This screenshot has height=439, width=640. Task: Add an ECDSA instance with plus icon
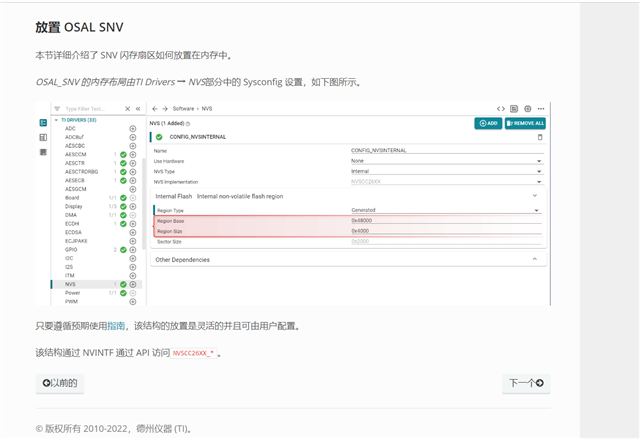pyautogui.click(x=133, y=233)
